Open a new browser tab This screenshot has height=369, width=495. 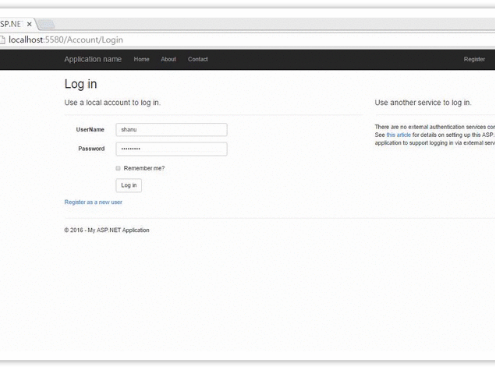coord(46,24)
